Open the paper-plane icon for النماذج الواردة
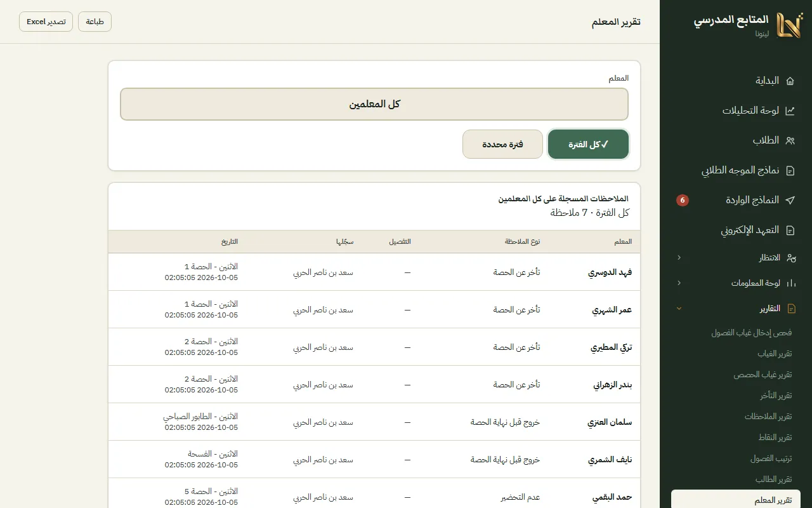This screenshot has height=508, width=812. [790, 200]
